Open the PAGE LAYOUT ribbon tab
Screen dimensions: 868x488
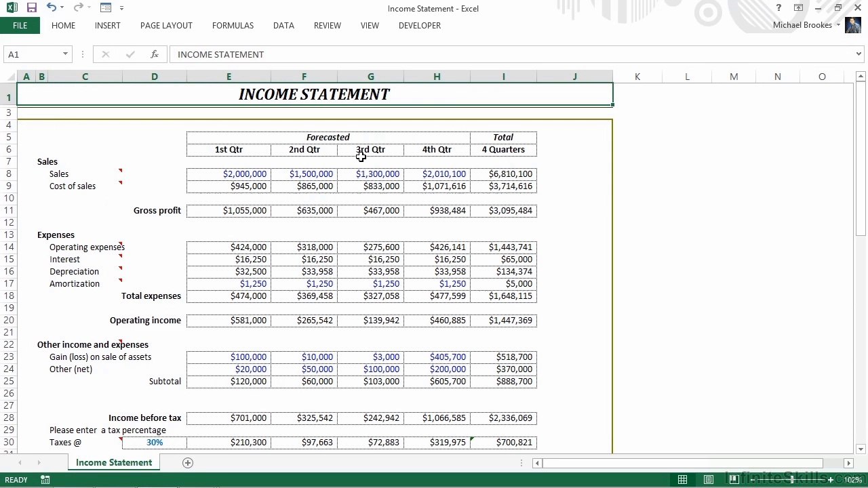click(166, 26)
